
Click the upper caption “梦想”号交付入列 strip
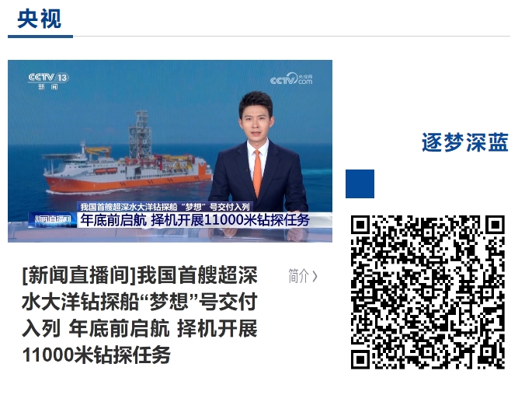[x=165, y=207]
